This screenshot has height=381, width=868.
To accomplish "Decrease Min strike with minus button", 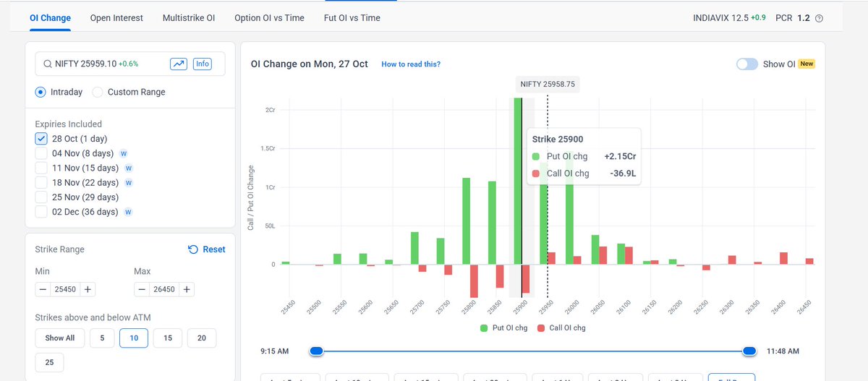I will (43, 289).
